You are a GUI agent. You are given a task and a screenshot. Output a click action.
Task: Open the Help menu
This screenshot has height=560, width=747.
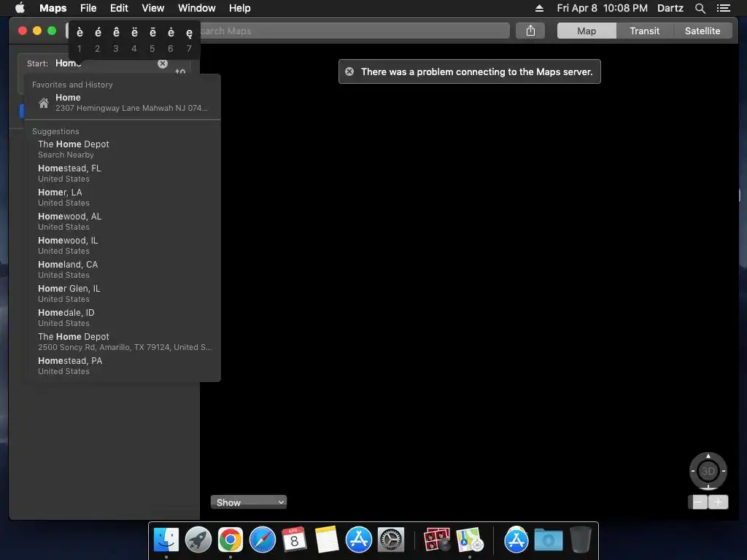[239, 8]
